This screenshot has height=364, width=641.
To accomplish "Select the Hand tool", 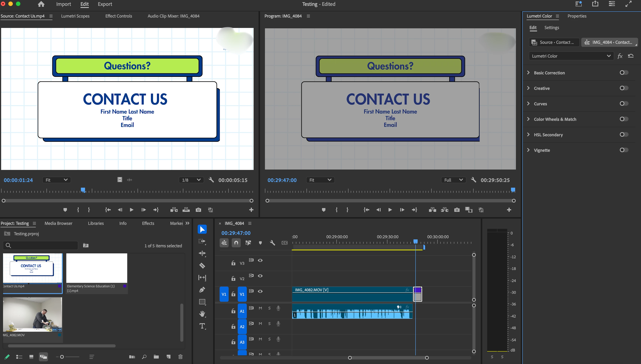I will 202,314.
